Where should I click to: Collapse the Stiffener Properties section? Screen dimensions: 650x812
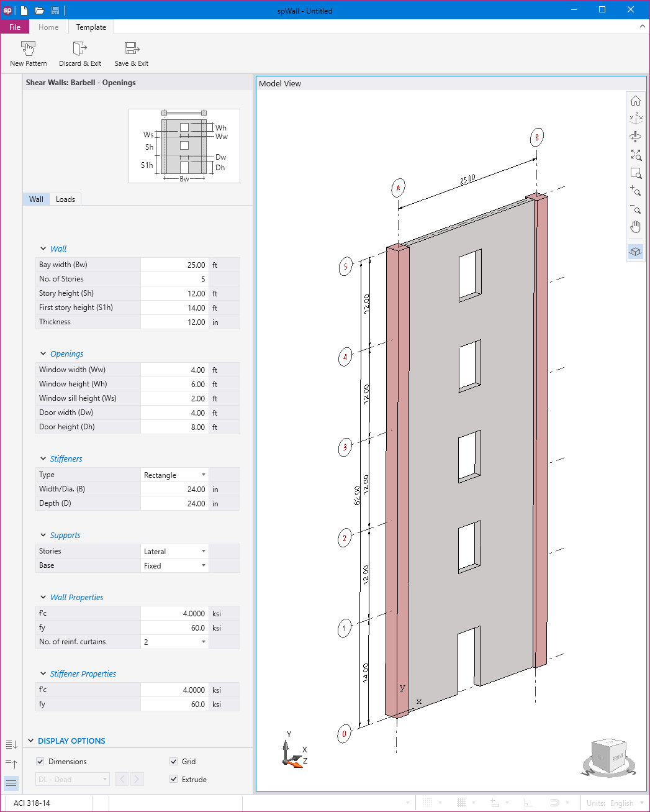43,673
